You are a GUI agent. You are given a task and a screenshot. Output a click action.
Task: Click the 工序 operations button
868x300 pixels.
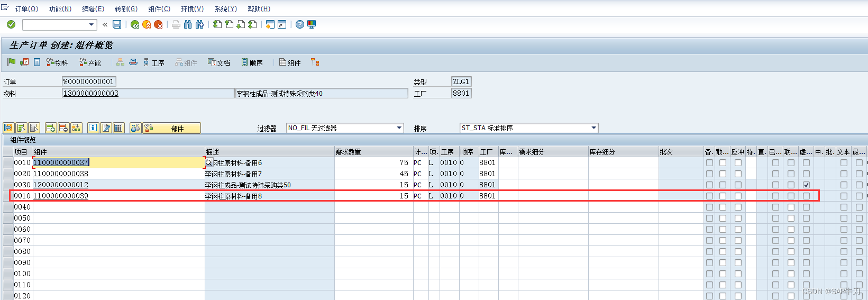tap(154, 62)
